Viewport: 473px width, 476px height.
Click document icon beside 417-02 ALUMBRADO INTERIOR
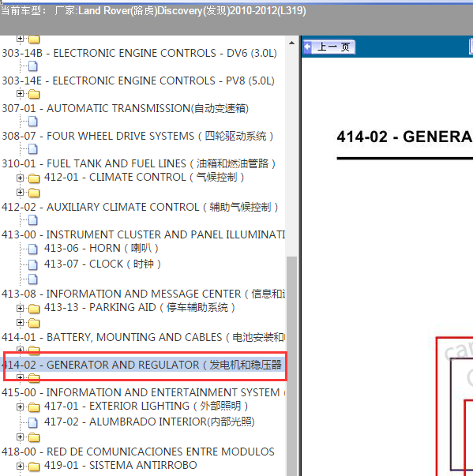[x=33, y=422]
